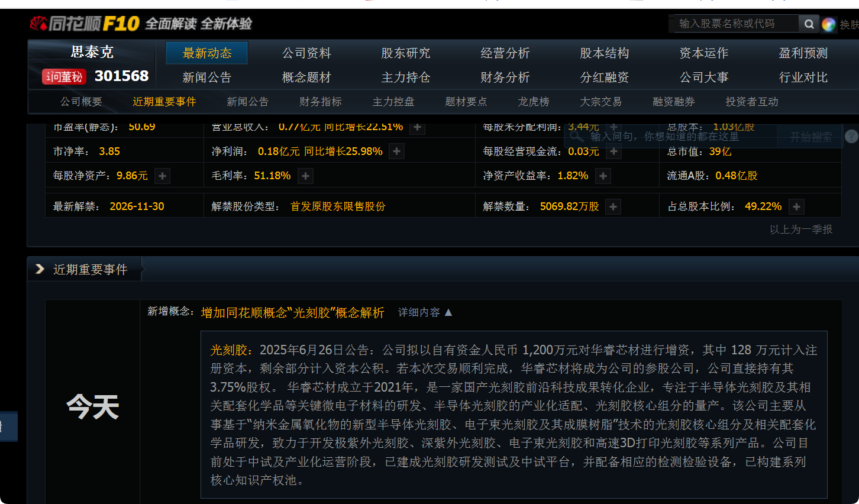The width and height of the screenshot is (859, 504).
Task: Open 公司资料 tab
Action: (x=306, y=53)
